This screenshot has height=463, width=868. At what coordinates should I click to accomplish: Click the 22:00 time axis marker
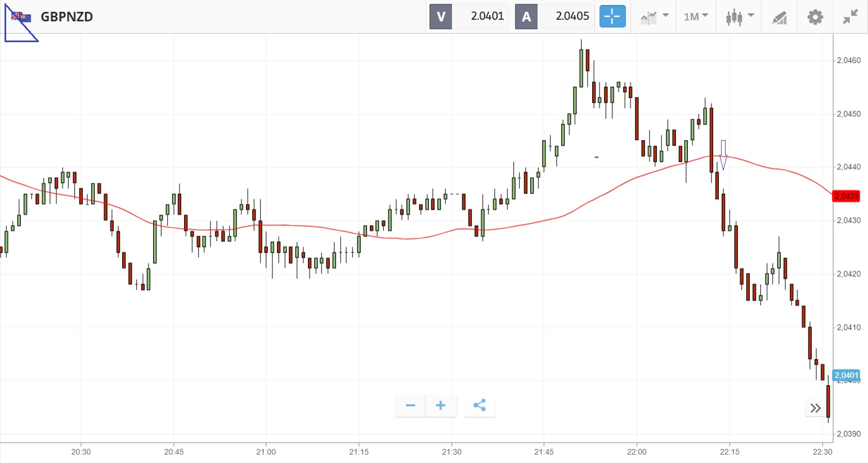[x=637, y=452]
